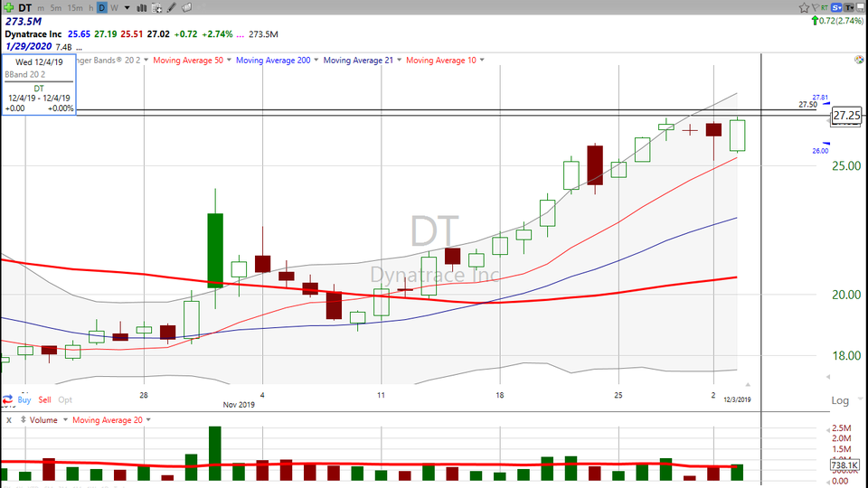The image size is (868, 488).
Task: Open the Moving Average 200 dropdown
Action: point(316,60)
